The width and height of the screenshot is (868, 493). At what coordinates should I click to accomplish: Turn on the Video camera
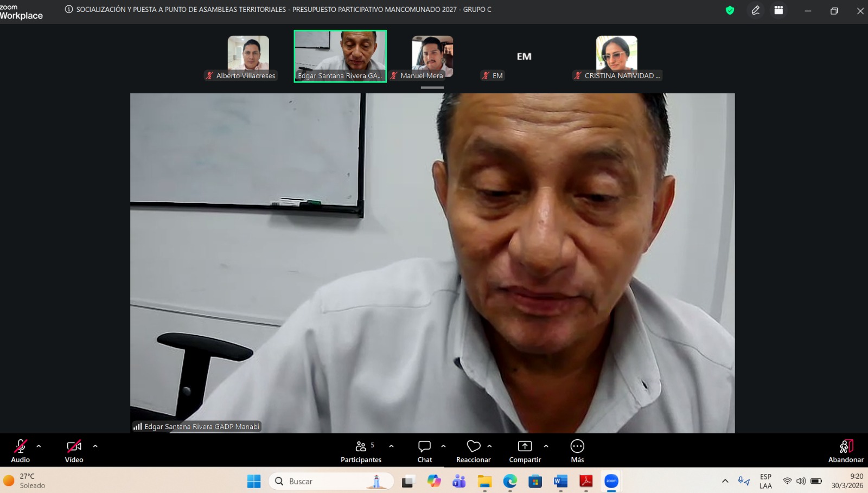(74, 451)
